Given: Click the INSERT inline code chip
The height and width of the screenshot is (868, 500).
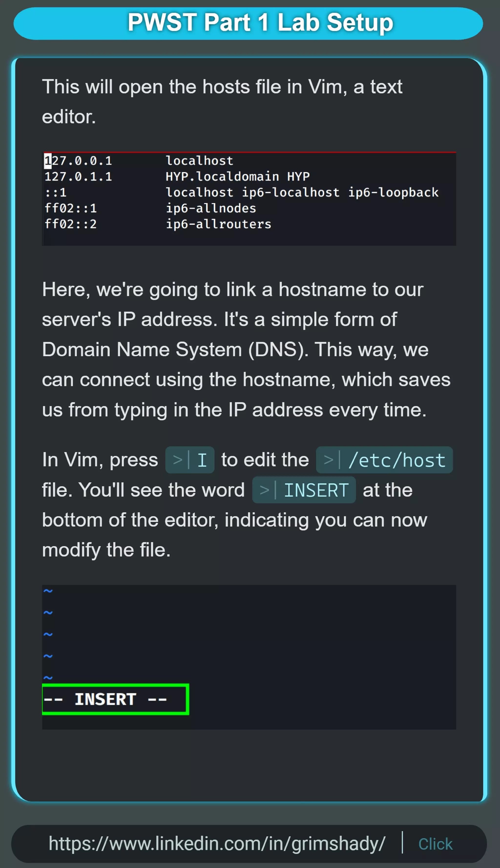Looking at the screenshot, I should pyautogui.click(x=304, y=490).
